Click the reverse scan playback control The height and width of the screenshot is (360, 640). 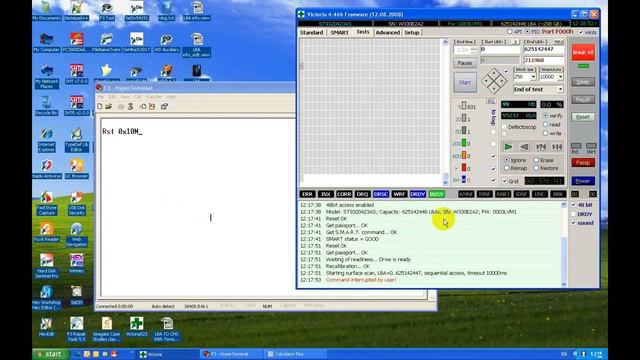[x=524, y=147]
